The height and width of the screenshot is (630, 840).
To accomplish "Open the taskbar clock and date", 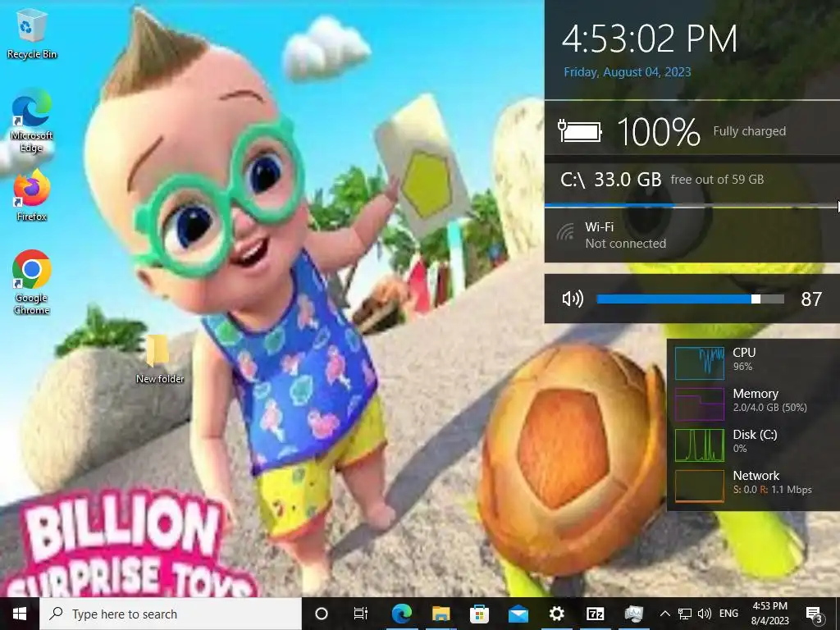I will tap(769, 614).
